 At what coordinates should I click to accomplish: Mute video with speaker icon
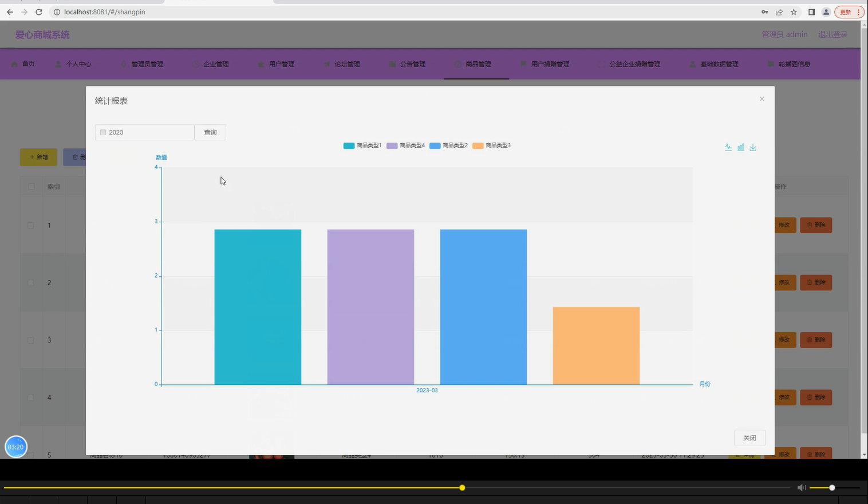[801, 487]
